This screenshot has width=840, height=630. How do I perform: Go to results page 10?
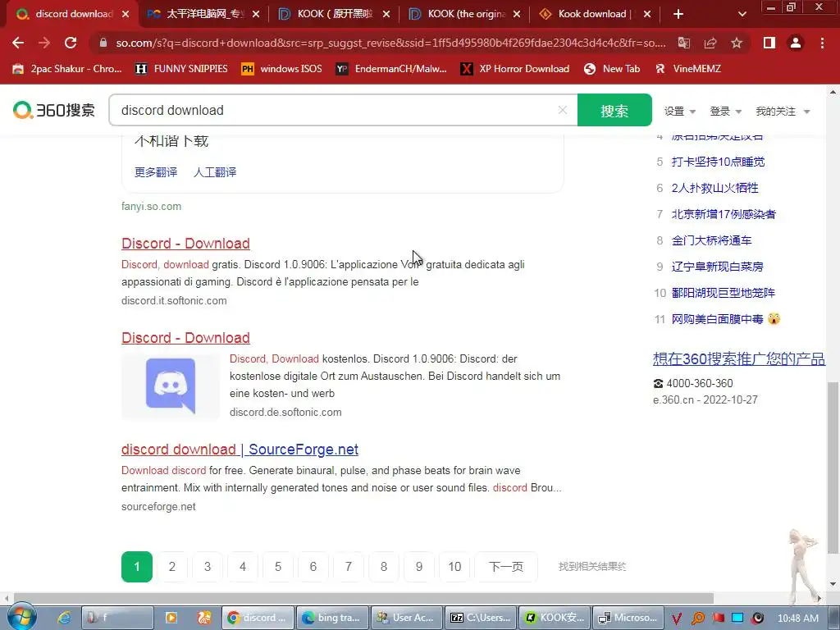454,566
